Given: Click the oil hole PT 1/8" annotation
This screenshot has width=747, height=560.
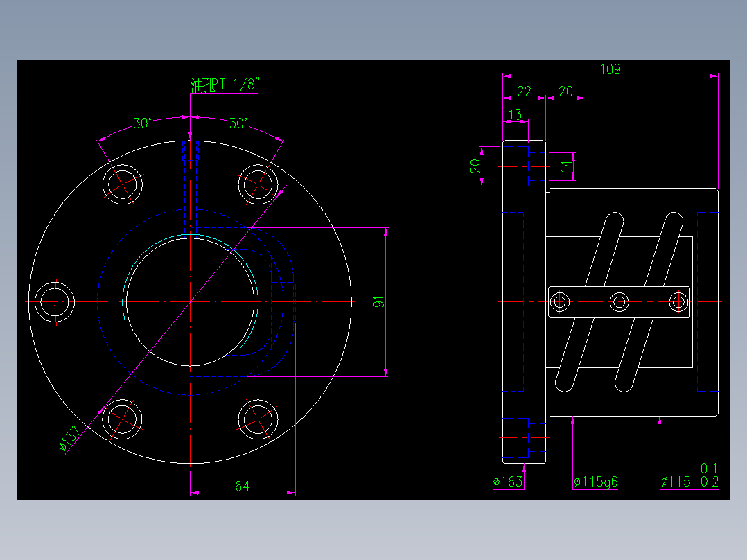Looking at the screenshot, I should (225, 85).
